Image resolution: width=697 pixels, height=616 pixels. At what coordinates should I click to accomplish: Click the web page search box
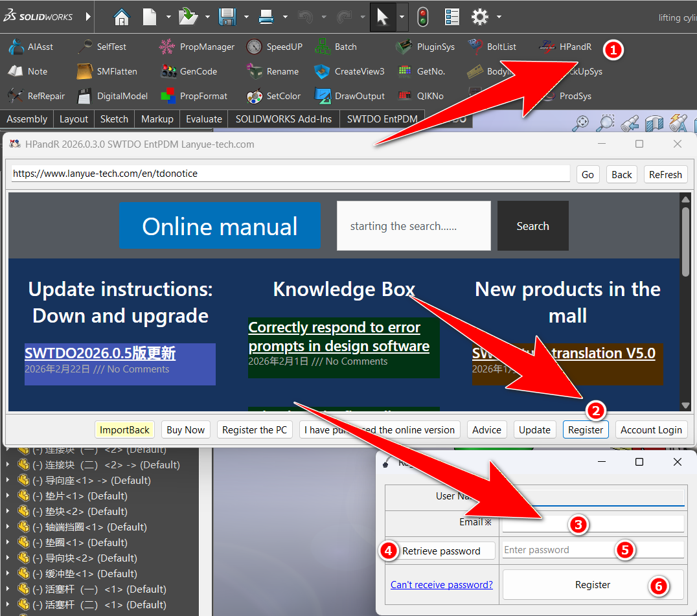(414, 226)
